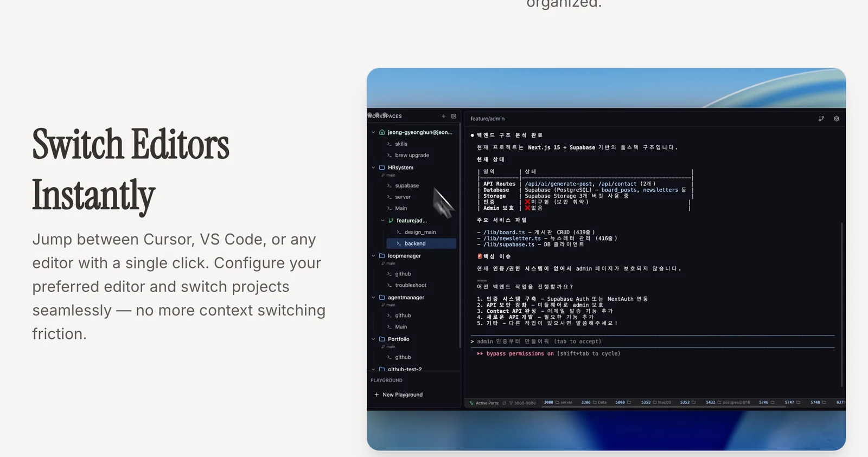Click port 3000 server in status bar
The height and width of the screenshot is (457, 868).
tap(558, 403)
